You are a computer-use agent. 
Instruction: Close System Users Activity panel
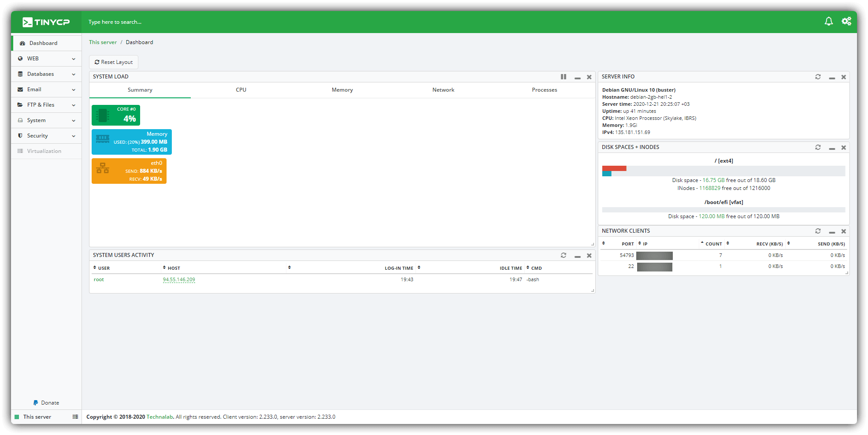[x=589, y=256]
